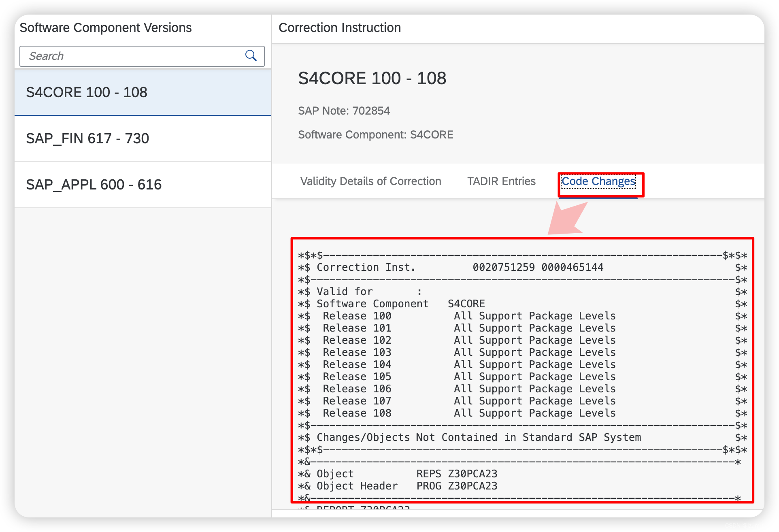Click the 'SAP Note: 702854' text

click(x=344, y=111)
